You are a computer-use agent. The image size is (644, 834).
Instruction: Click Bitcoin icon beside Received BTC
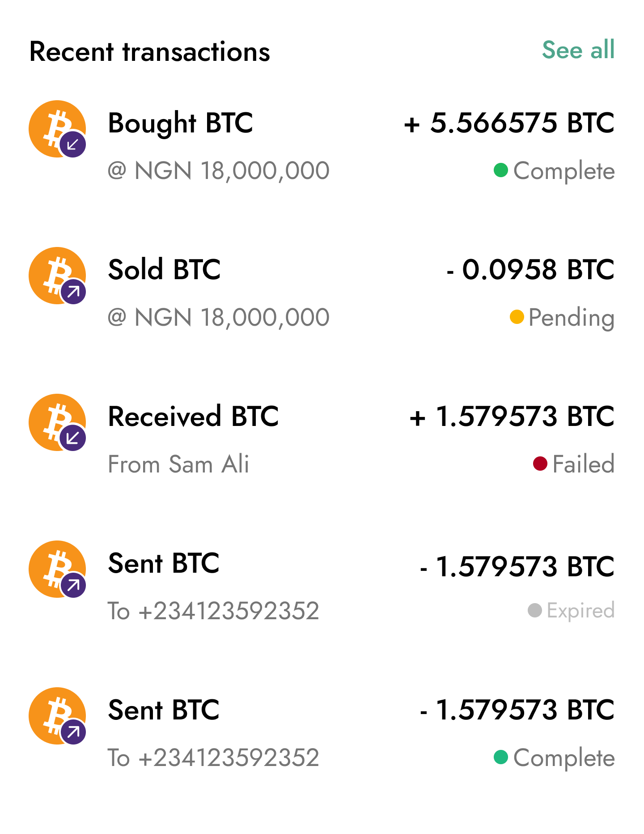pos(57,422)
